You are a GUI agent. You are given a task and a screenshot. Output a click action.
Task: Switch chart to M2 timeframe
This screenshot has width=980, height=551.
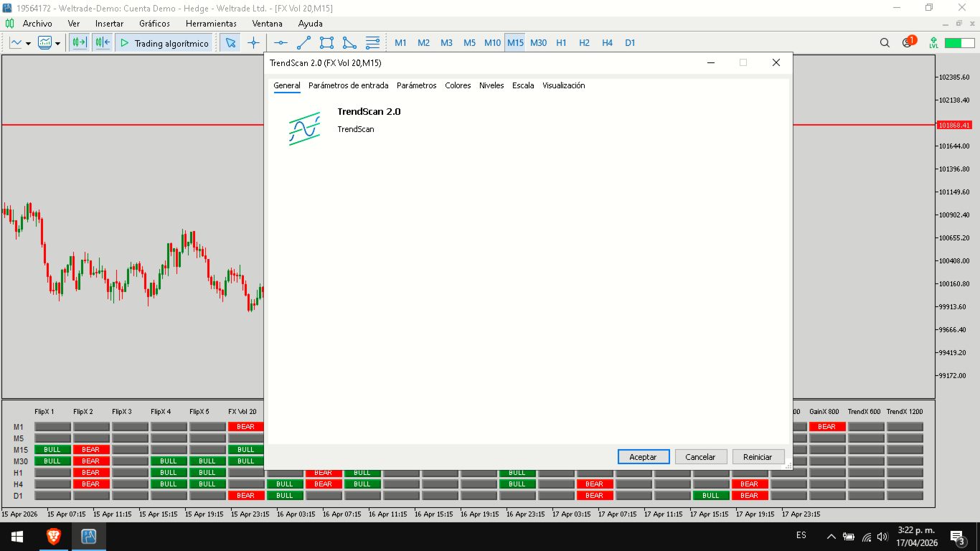pyautogui.click(x=423, y=43)
